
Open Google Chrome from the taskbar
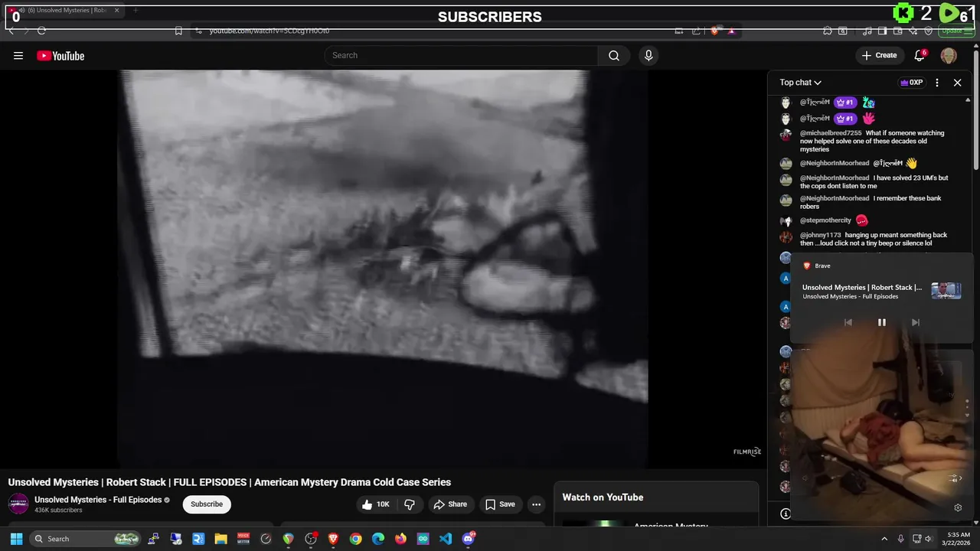click(x=356, y=539)
